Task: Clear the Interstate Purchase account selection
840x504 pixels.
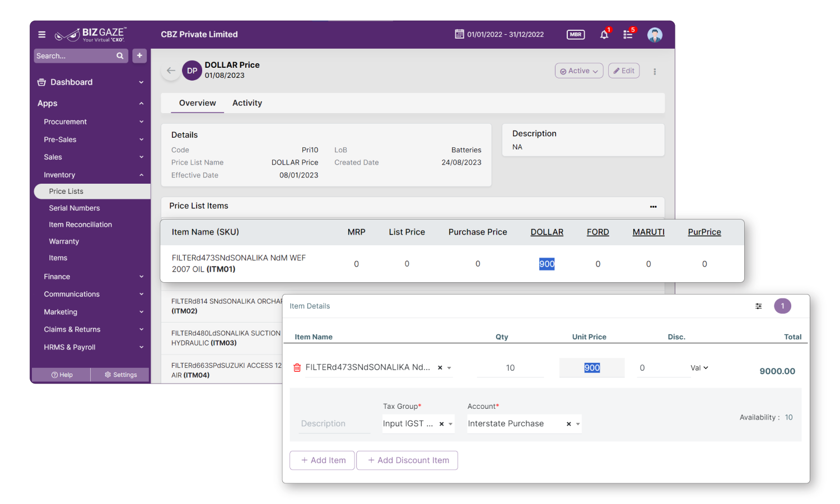Action: [x=569, y=424]
